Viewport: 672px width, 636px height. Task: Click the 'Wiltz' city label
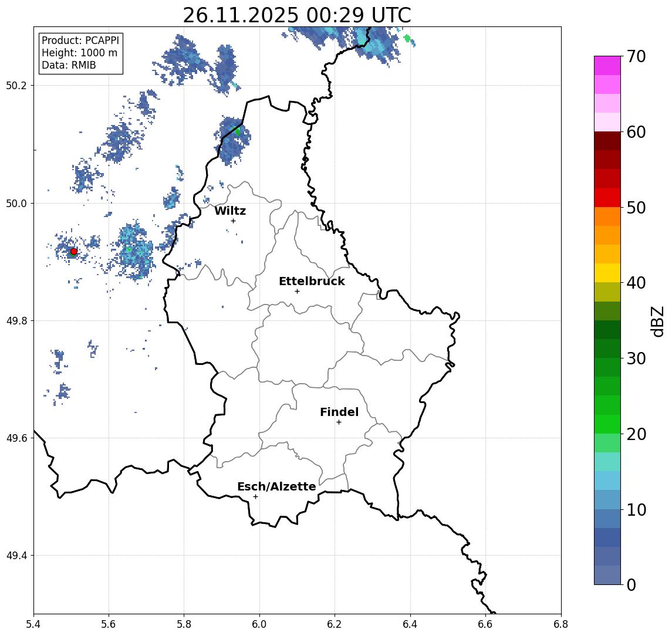click(x=230, y=211)
